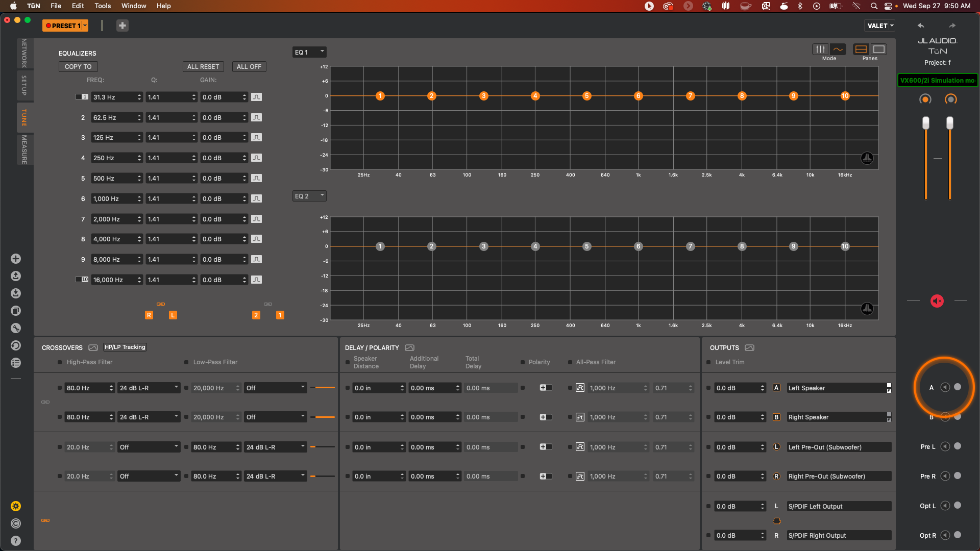
Task: Click the redo arrow near VALET
Action: click(952, 26)
